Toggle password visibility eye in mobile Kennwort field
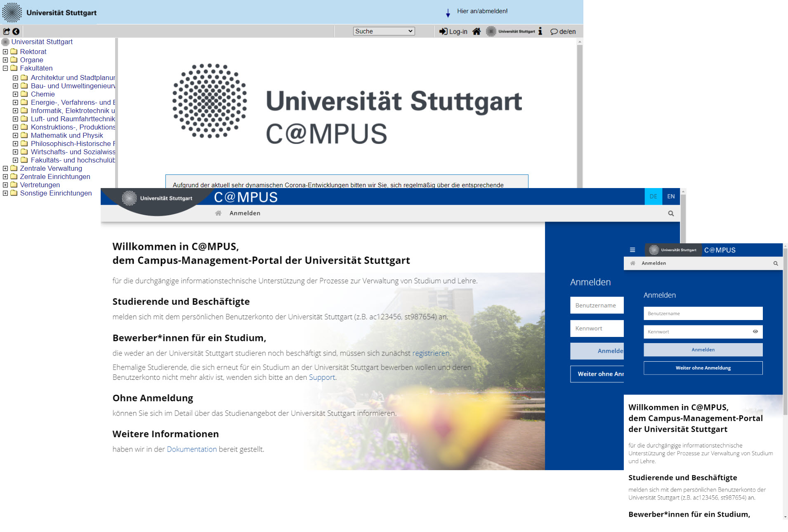This screenshot has width=788, height=532. coord(755,332)
